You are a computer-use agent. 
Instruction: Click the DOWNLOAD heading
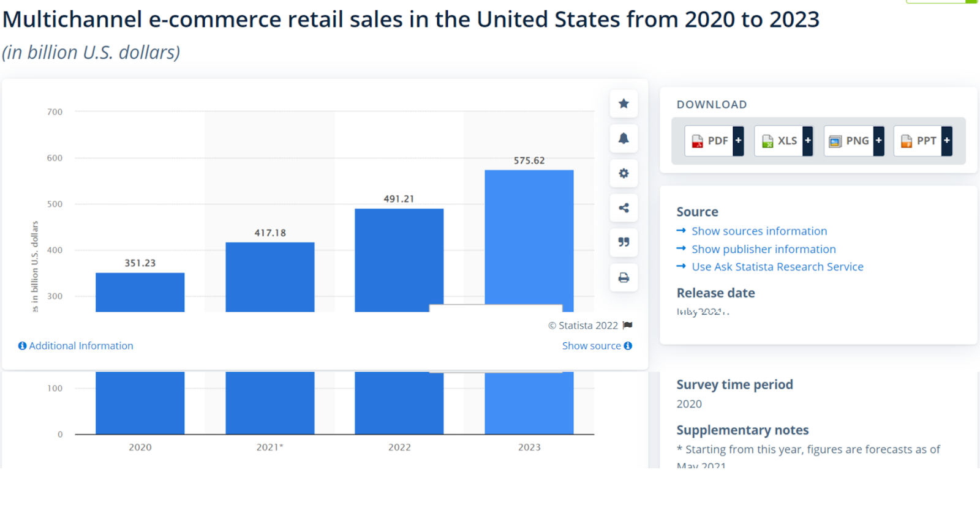tap(712, 105)
